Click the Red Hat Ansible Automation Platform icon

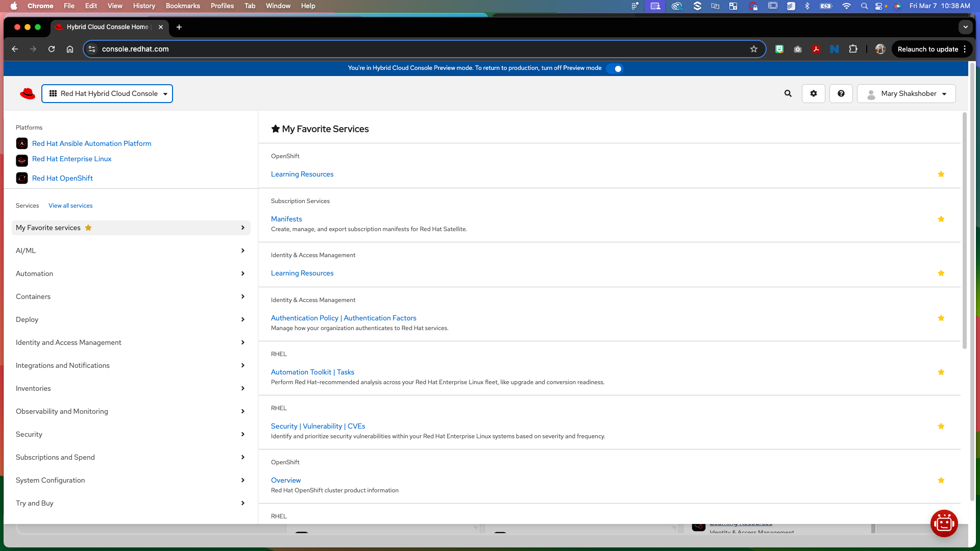pyautogui.click(x=22, y=143)
